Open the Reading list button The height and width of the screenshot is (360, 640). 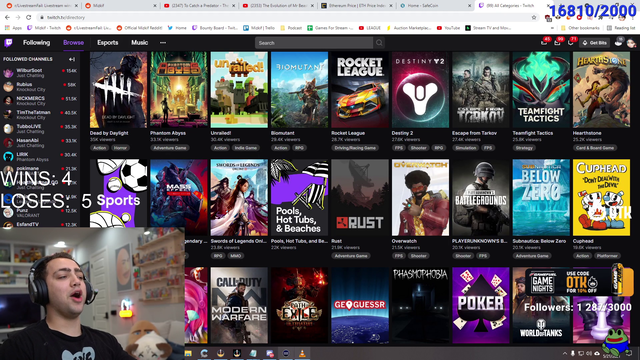[621, 28]
